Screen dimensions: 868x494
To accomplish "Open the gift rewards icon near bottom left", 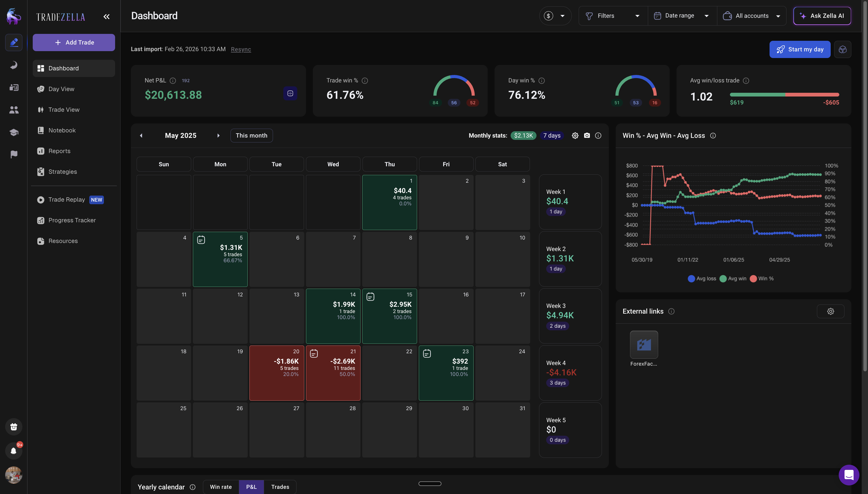I will [x=13, y=427].
